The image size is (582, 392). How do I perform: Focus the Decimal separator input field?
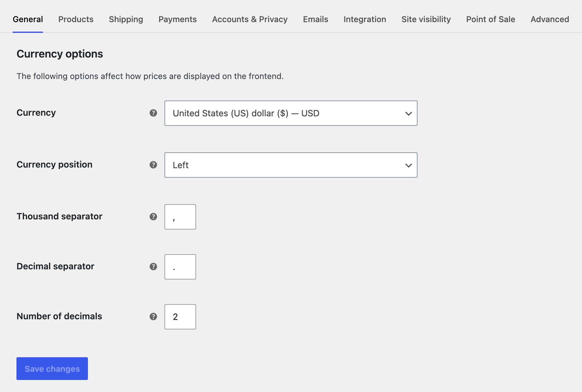[x=180, y=267]
